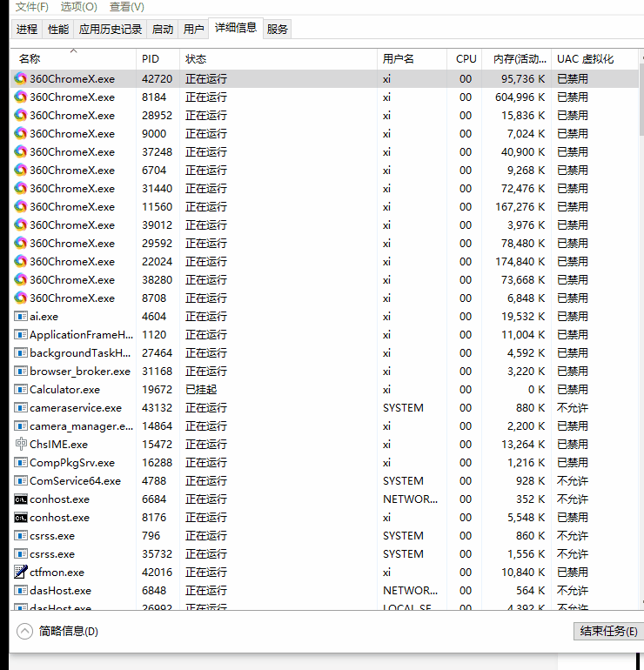Click 360ChromeX icon for PID 28952
The image size is (644, 670).
click(x=21, y=116)
